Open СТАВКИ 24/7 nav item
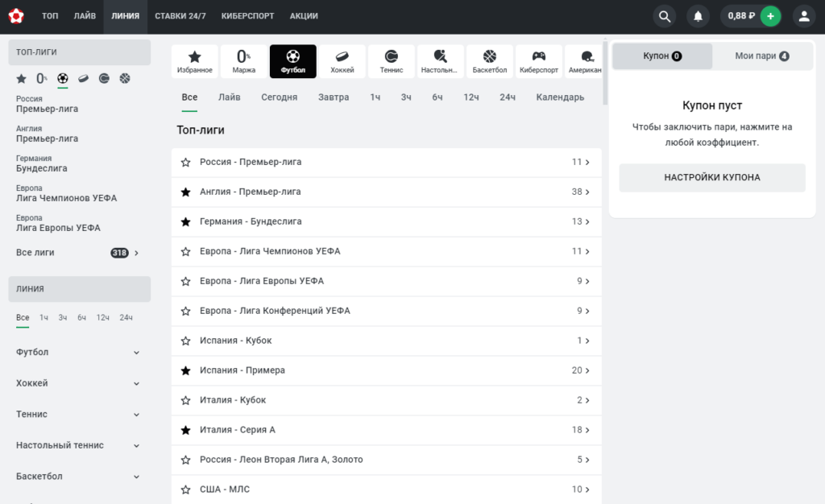Screen dimensions: 825x504 click(180, 16)
